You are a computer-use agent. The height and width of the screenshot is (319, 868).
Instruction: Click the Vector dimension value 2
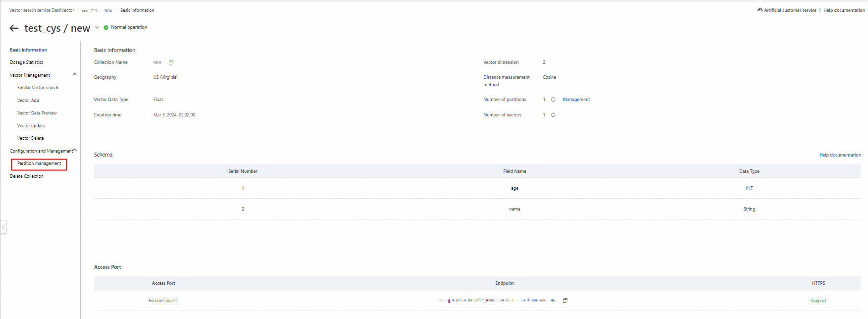[x=544, y=62]
